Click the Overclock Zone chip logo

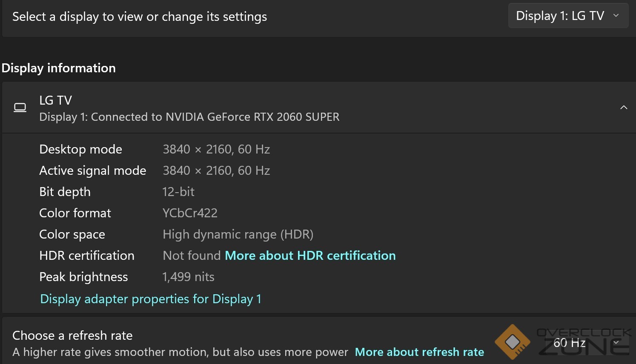(513, 341)
